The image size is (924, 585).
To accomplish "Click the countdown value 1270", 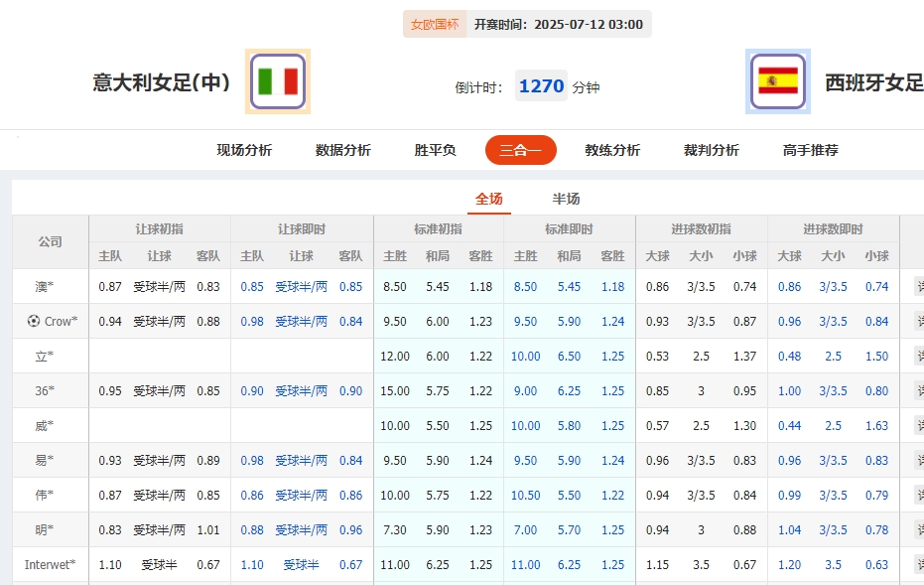I will pos(541,85).
